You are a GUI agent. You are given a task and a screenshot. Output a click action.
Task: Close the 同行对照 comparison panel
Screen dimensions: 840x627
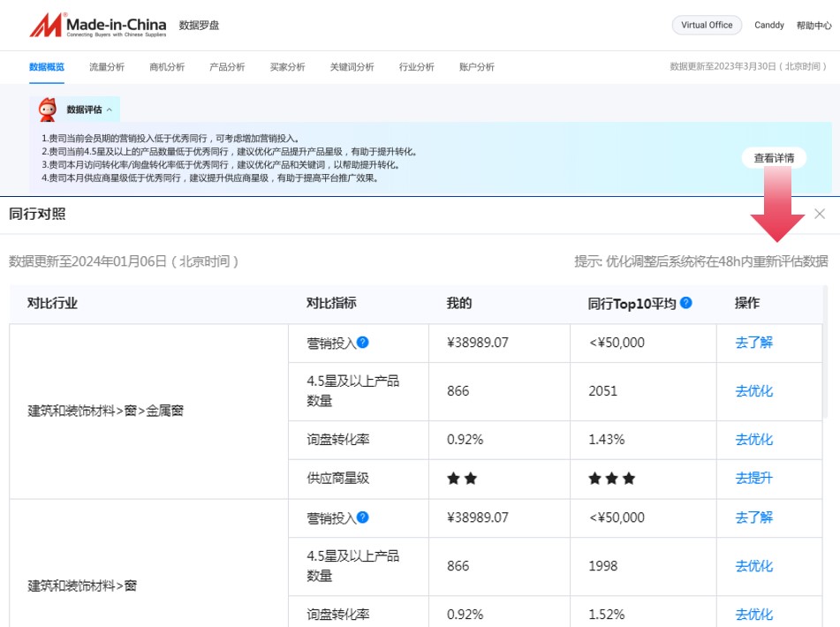point(820,213)
